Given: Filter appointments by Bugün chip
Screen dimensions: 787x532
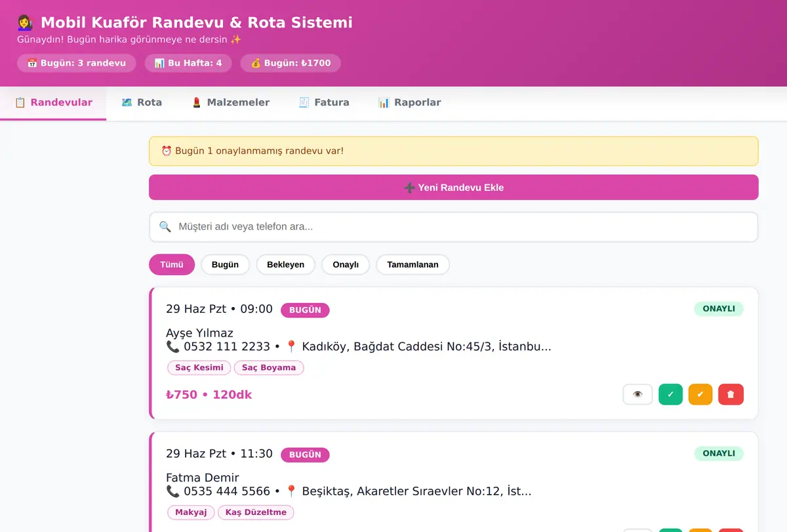Looking at the screenshot, I should (225, 265).
